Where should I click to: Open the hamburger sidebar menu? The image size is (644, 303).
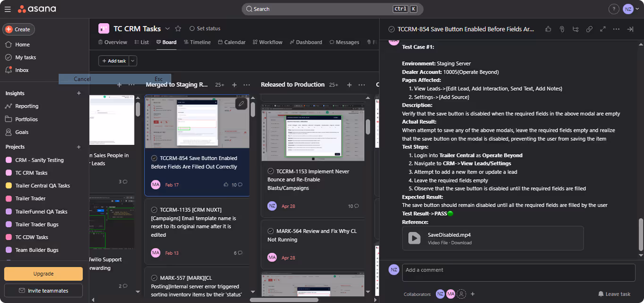pyautogui.click(x=8, y=9)
